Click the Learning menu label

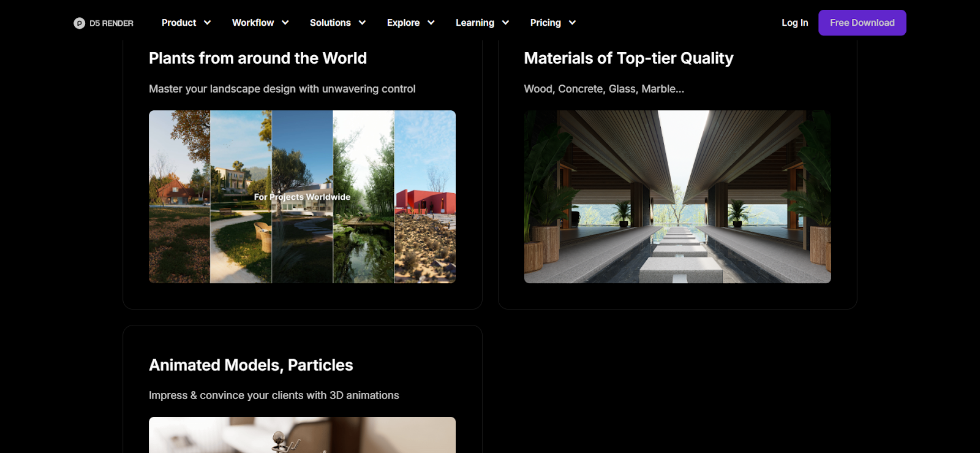point(475,23)
